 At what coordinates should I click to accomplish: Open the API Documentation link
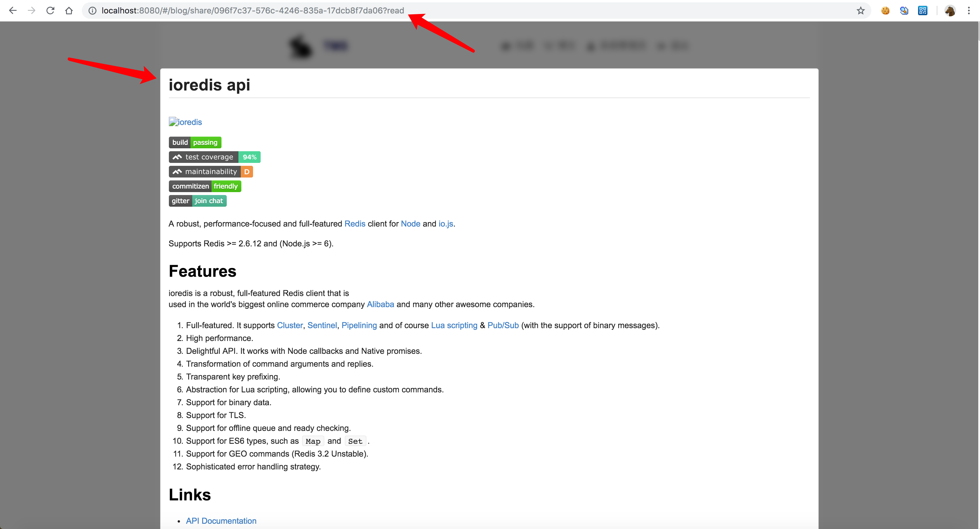point(221,521)
